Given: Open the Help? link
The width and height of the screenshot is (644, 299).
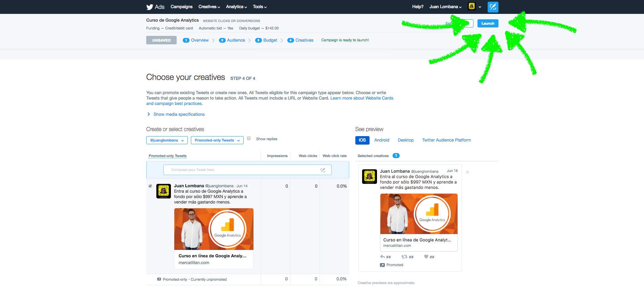Looking at the screenshot, I should tap(418, 7).
